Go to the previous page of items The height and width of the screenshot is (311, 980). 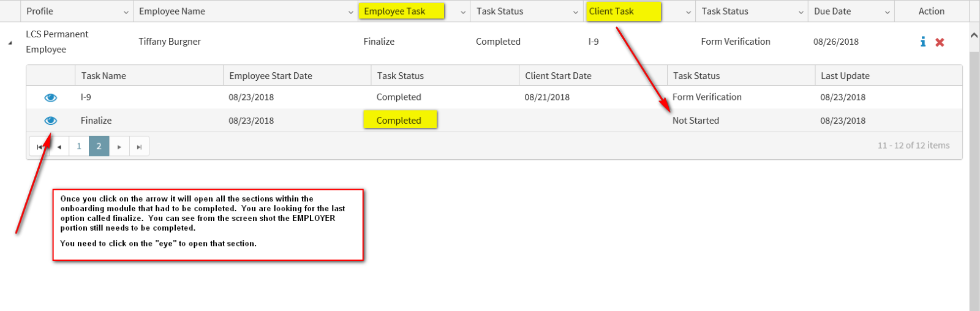59,146
